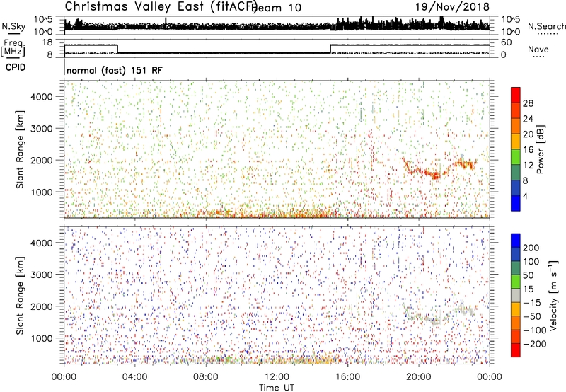Click the '12:00' time tick label

click(x=277, y=377)
